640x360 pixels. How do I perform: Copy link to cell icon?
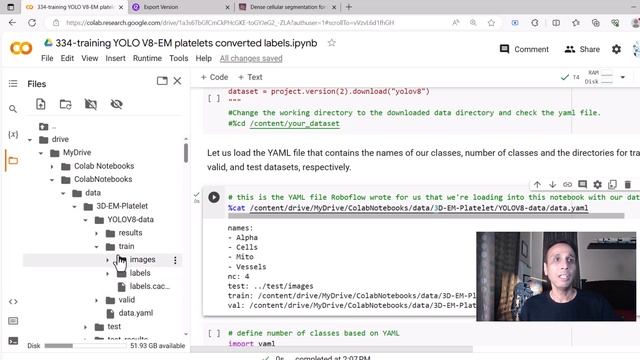[x=567, y=184]
